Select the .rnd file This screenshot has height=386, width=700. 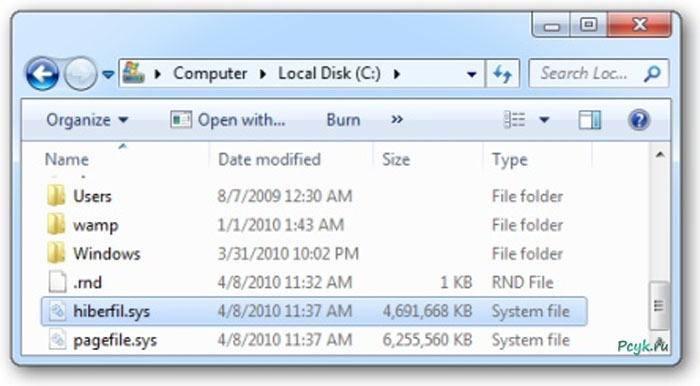coord(88,282)
